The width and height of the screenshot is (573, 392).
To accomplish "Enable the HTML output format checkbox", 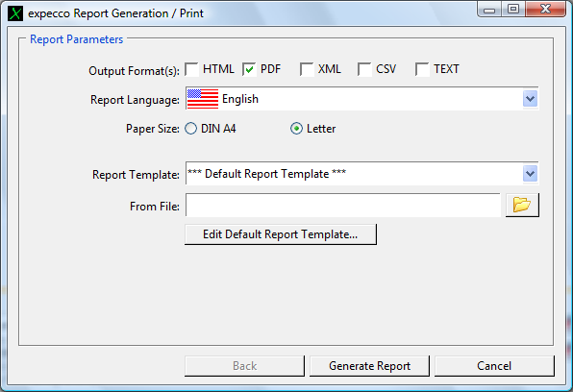I will [191, 69].
